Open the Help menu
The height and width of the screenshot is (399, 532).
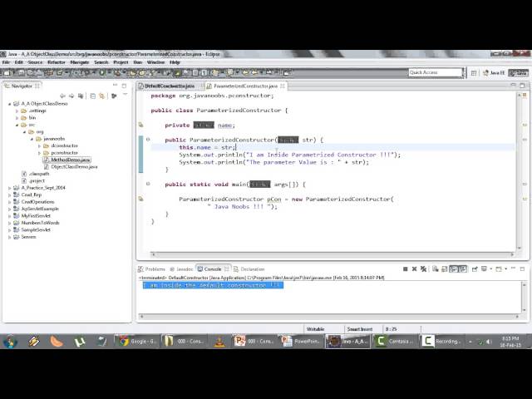pyautogui.click(x=175, y=62)
